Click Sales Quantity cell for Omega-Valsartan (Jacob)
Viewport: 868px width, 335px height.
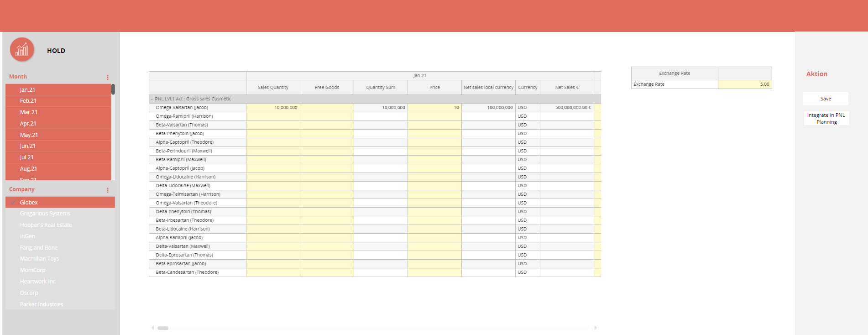[x=273, y=108]
